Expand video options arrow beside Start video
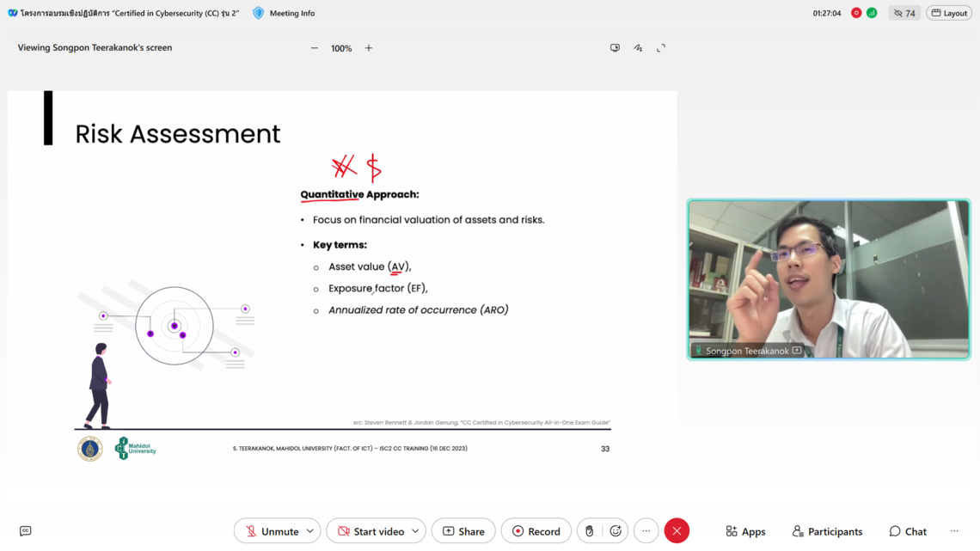This screenshot has height=551, width=980. 415,531
